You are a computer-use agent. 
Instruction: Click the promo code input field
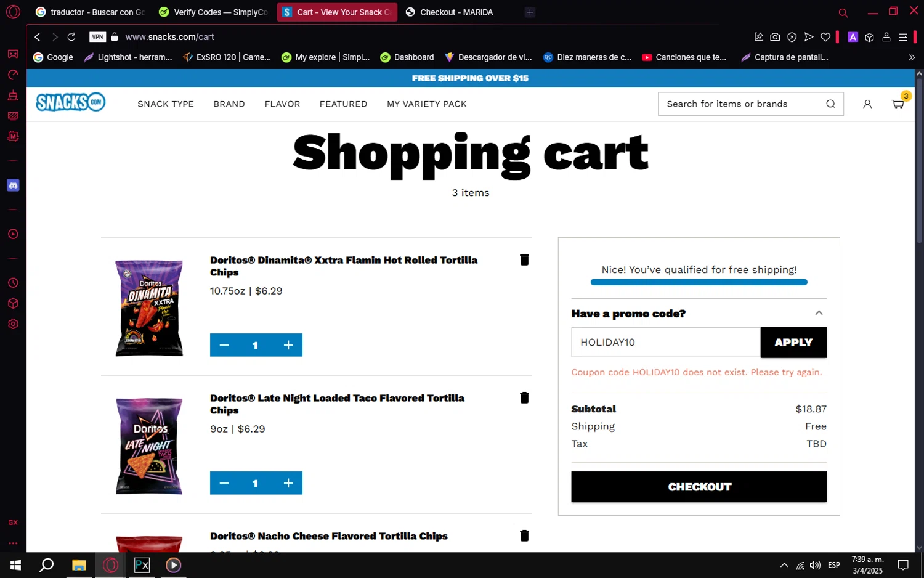pos(665,342)
